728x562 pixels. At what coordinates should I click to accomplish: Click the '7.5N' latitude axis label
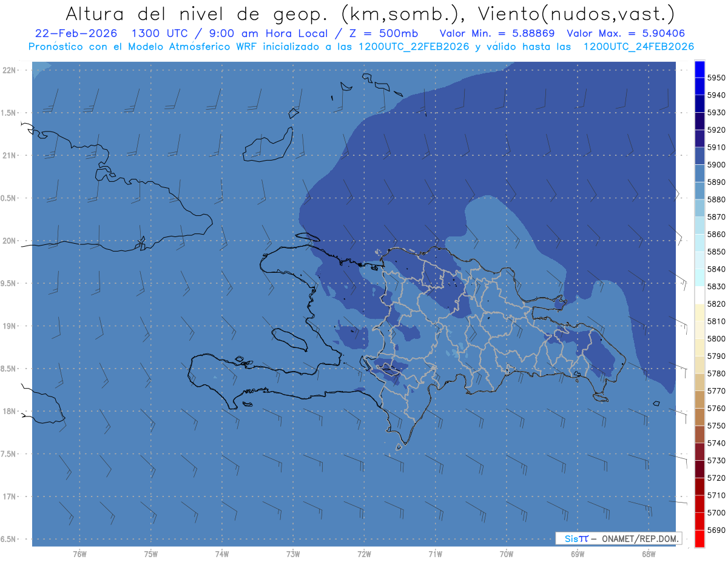click(x=9, y=453)
